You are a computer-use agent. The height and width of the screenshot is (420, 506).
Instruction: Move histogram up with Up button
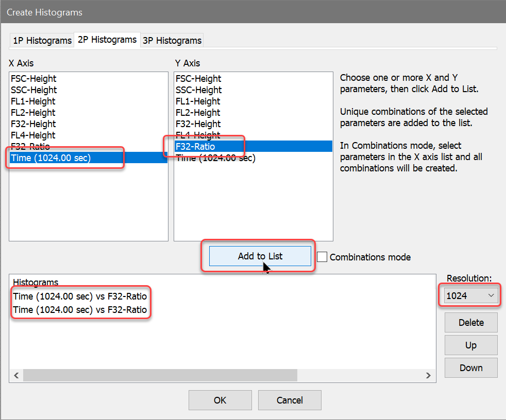click(x=471, y=345)
